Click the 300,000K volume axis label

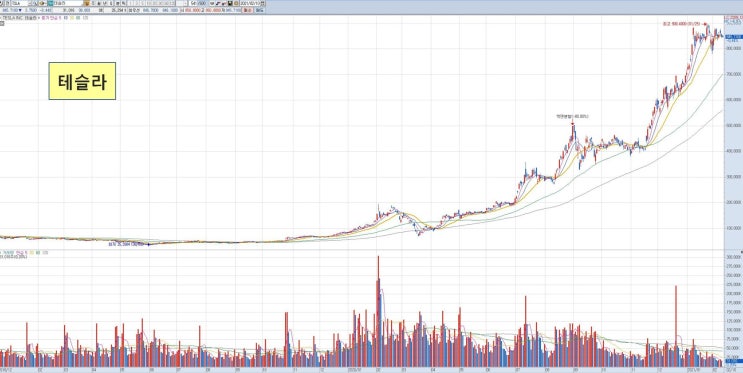[734, 257]
